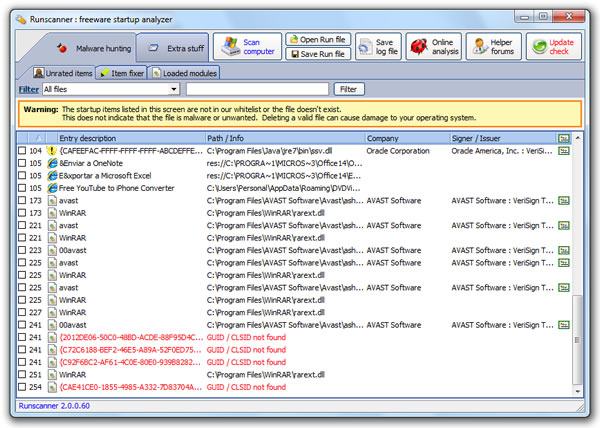
Task: Sort by Signer / Issuer column header
Action: click(x=503, y=138)
